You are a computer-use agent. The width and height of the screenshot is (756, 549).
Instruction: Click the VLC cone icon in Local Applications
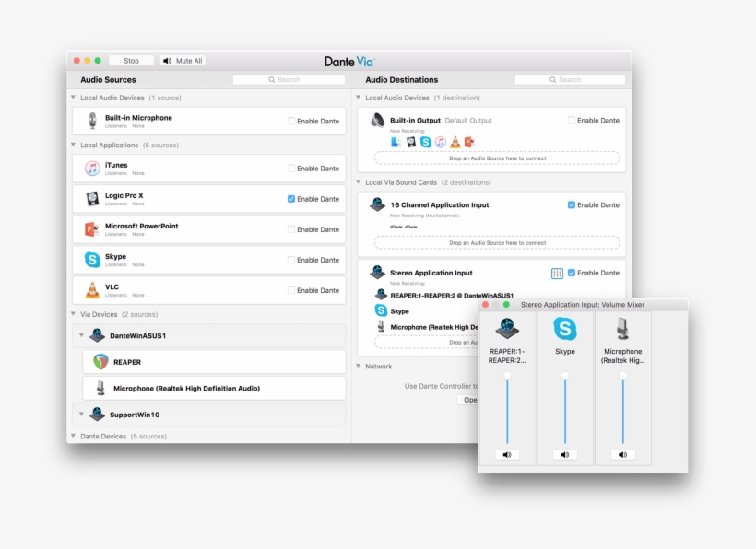click(x=92, y=290)
